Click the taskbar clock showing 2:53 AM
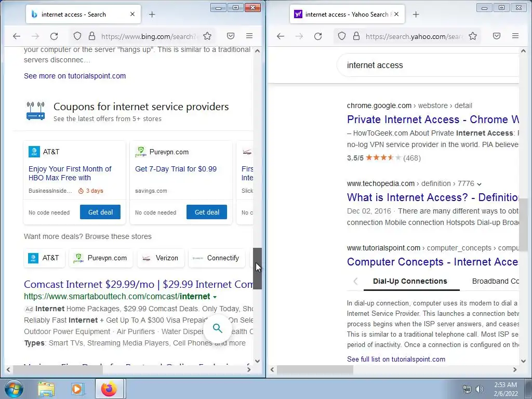Image resolution: width=532 pixels, height=399 pixels. 506,389
